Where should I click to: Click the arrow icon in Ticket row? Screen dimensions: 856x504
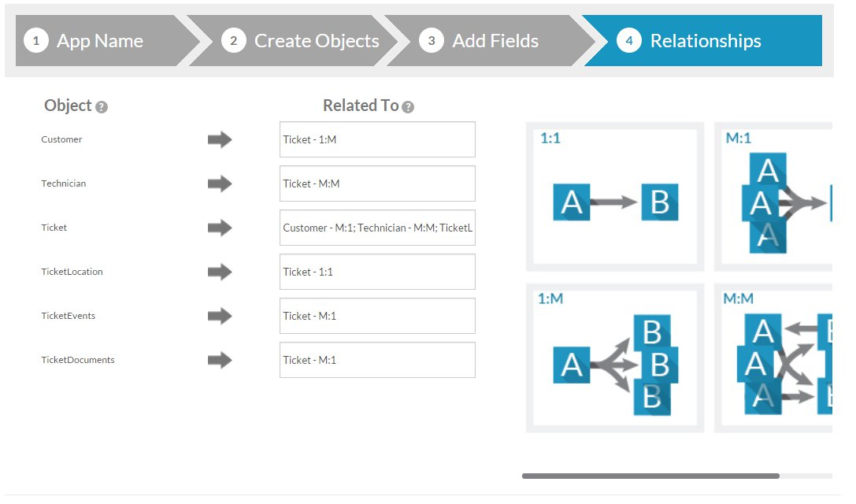coord(220,228)
